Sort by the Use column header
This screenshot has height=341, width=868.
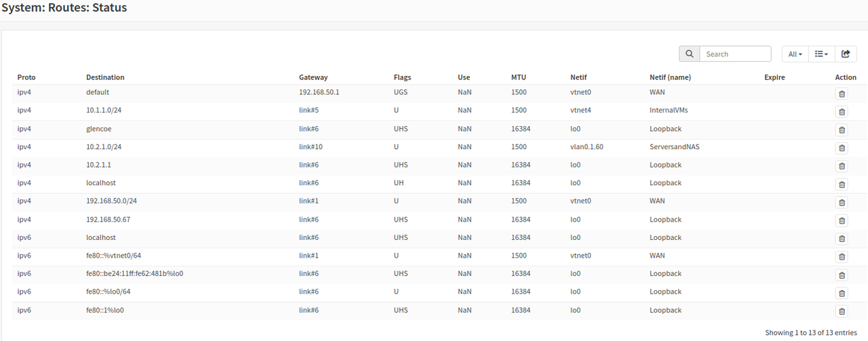point(464,77)
